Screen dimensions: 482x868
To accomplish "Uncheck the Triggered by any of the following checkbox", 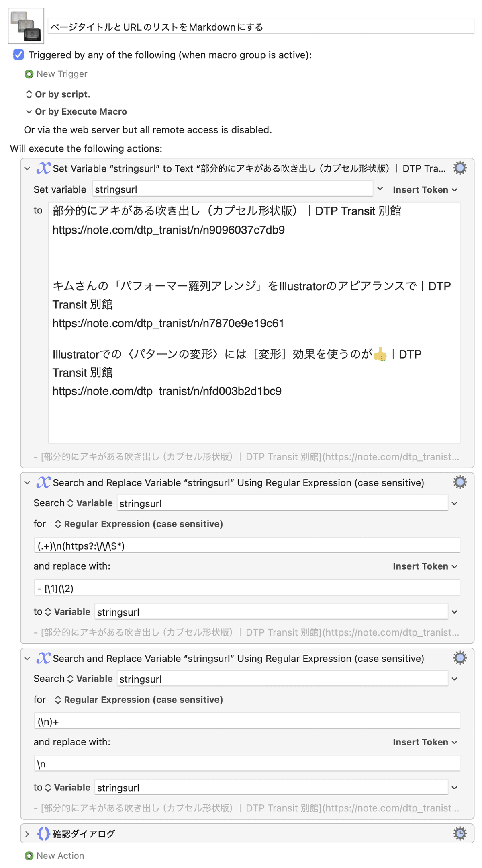I will point(18,55).
